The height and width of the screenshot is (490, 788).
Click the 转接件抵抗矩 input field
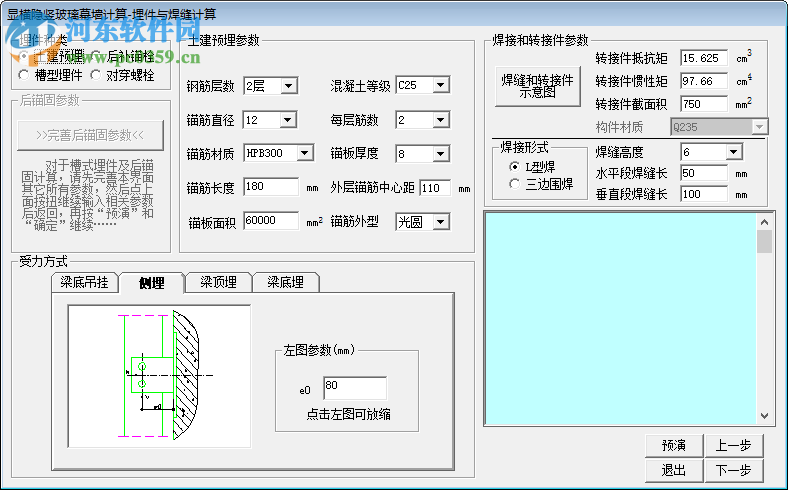(704, 58)
